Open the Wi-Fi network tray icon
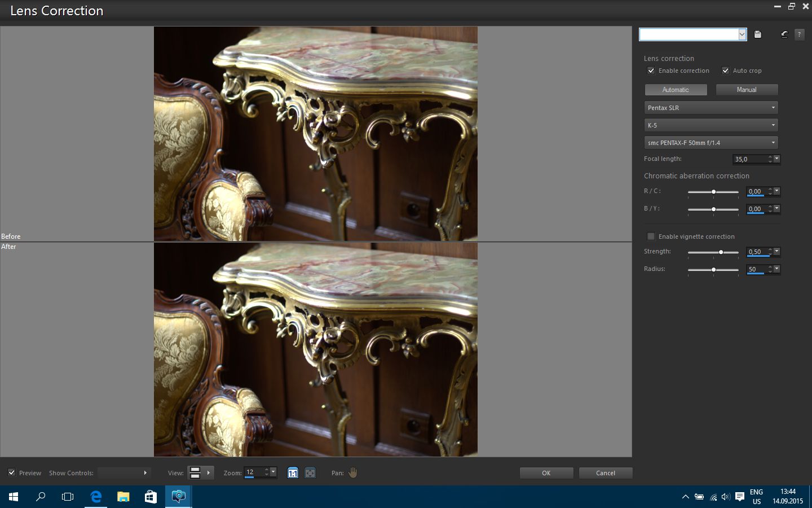The image size is (812, 508). [x=713, y=497]
